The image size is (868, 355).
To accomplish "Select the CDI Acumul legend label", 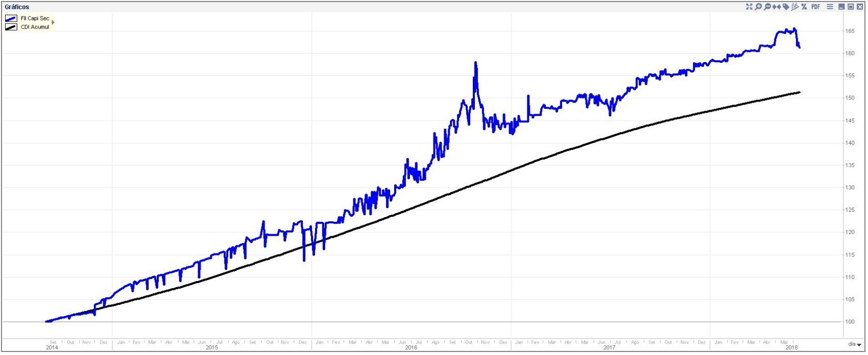I will click(35, 27).
